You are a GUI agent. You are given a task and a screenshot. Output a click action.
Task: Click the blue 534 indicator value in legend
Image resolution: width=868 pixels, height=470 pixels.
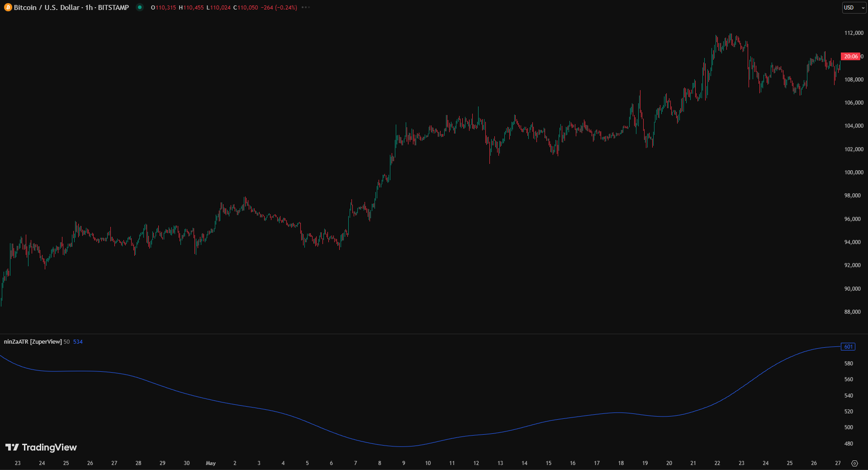pyautogui.click(x=78, y=342)
